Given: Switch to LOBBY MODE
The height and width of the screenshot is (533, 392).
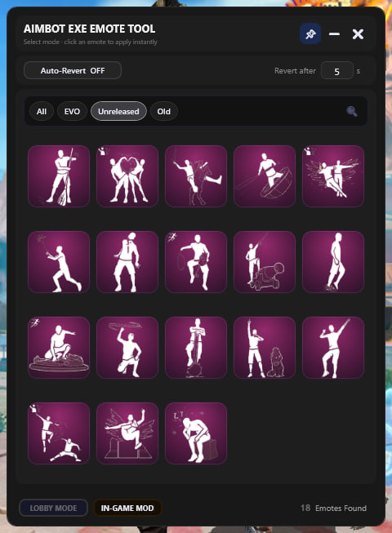Looking at the screenshot, I should 53,508.
